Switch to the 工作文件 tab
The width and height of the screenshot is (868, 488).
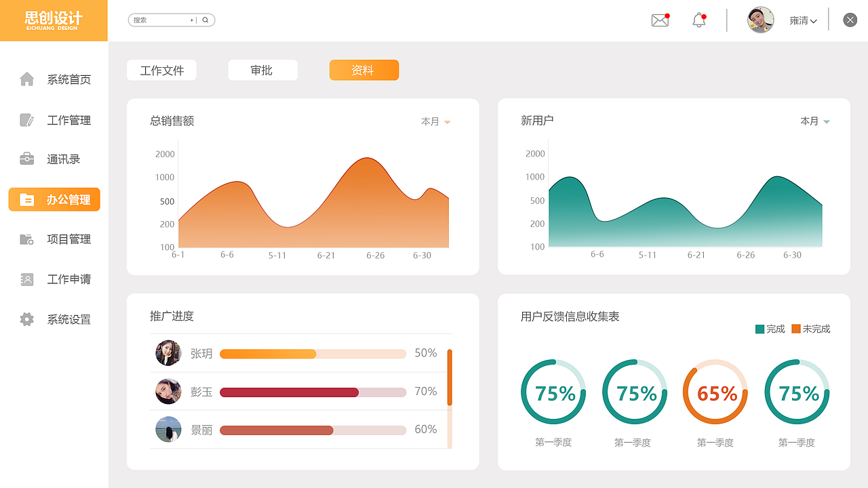161,70
